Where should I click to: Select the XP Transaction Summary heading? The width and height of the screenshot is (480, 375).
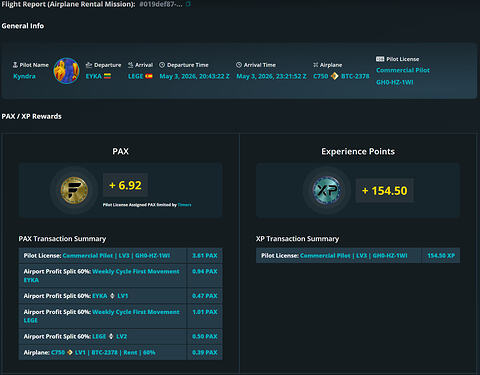pyautogui.click(x=297, y=239)
